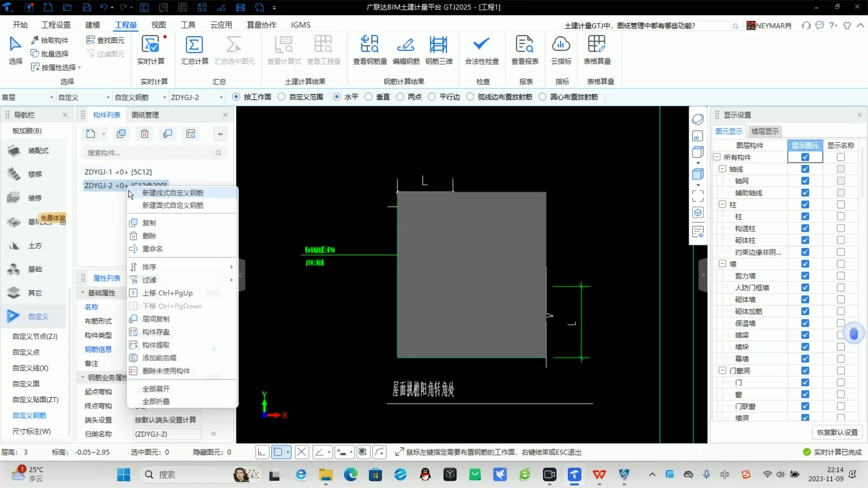The width and height of the screenshot is (868, 488).
Task: Choose 新建面式自定义钢筋 from context menu
Action: tap(173, 205)
